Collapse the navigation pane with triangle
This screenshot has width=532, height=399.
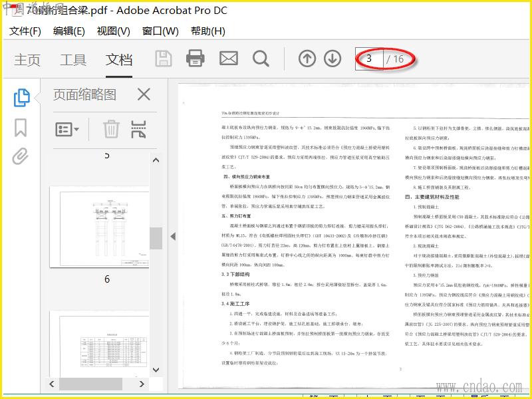click(173, 237)
